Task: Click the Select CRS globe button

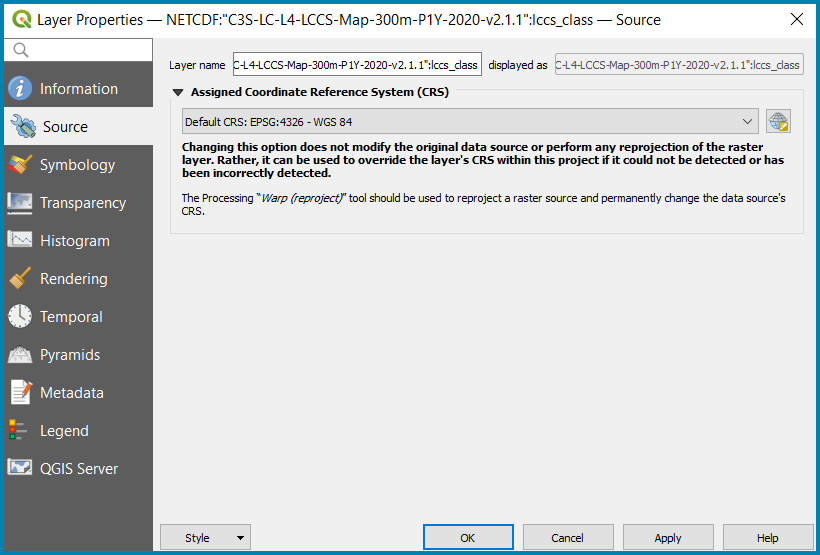Action: pyautogui.click(x=778, y=122)
